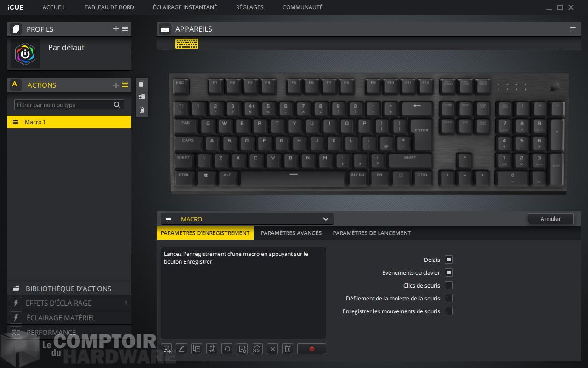Click the copy macro event icon
The image size is (588, 368).
tap(197, 349)
